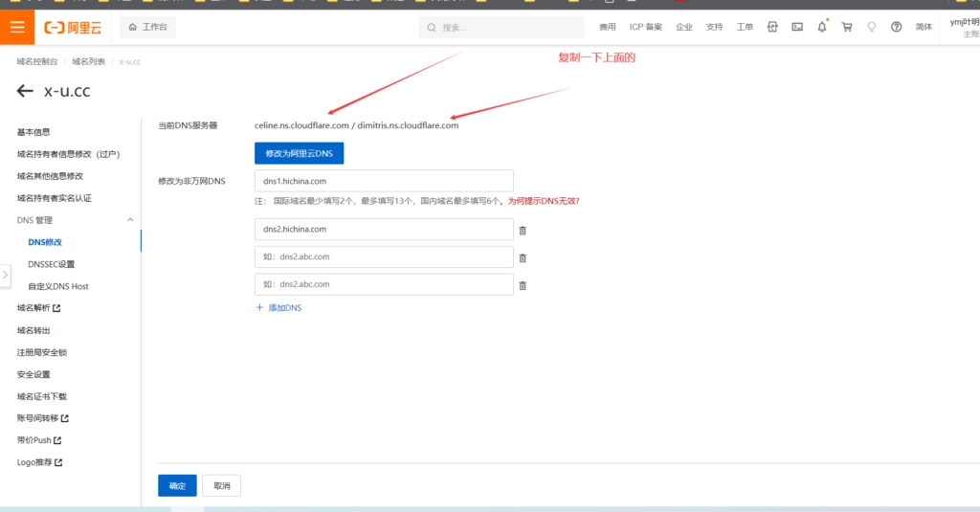Screen dimensions: 980x512
Task: Click the back arrow beside x-u.cc
Action: coord(25,91)
